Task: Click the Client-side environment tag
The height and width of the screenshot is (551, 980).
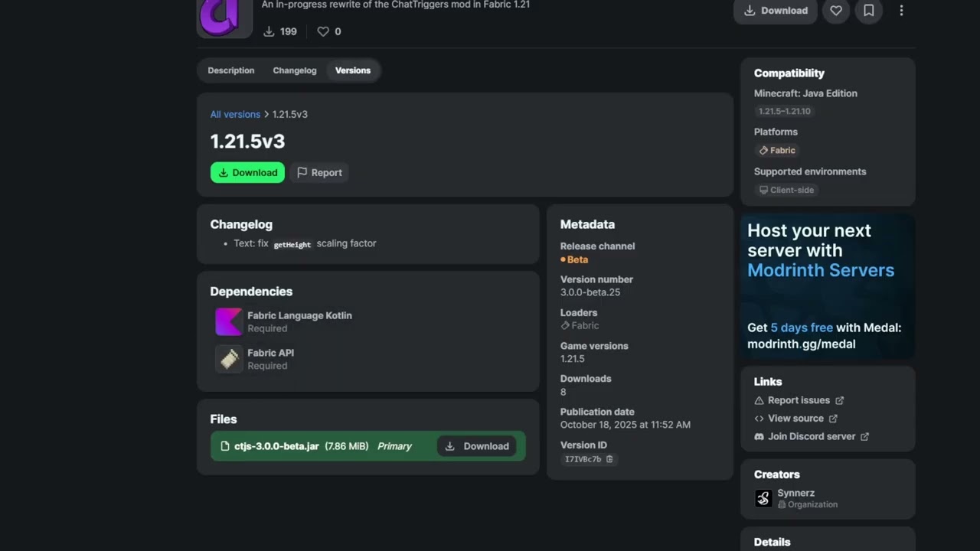Action: pos(786,190)
